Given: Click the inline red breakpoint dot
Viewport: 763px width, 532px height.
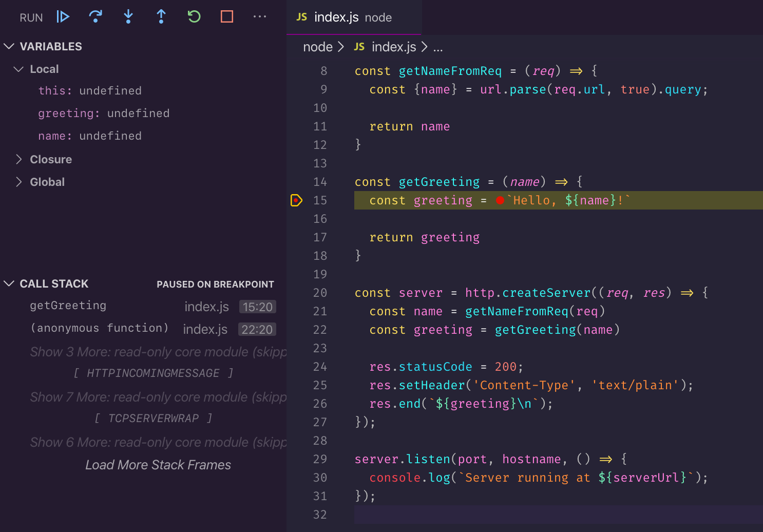Looking at the screenshot, I should pyautogui.click(x=500, y=200).
